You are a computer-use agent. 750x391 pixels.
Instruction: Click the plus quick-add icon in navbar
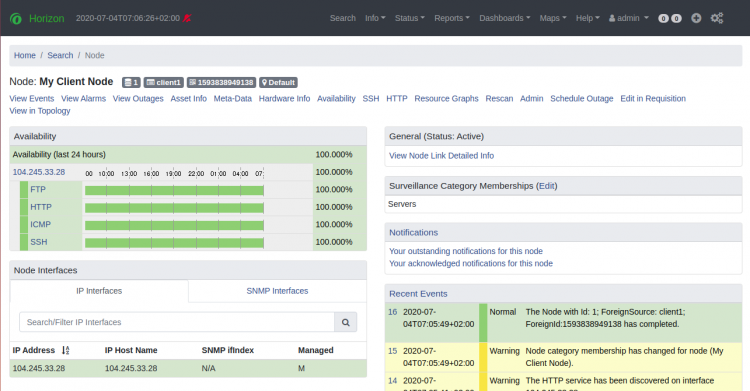696,18
